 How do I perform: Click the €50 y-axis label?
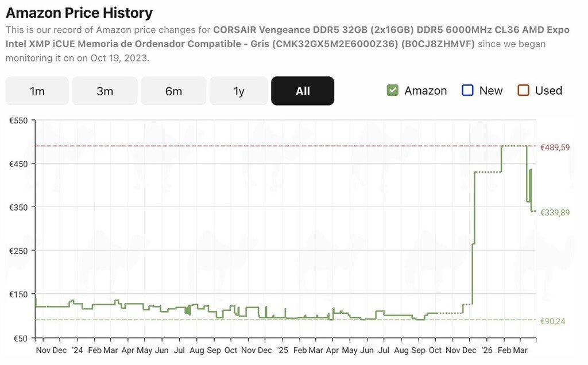pos(20,338)
